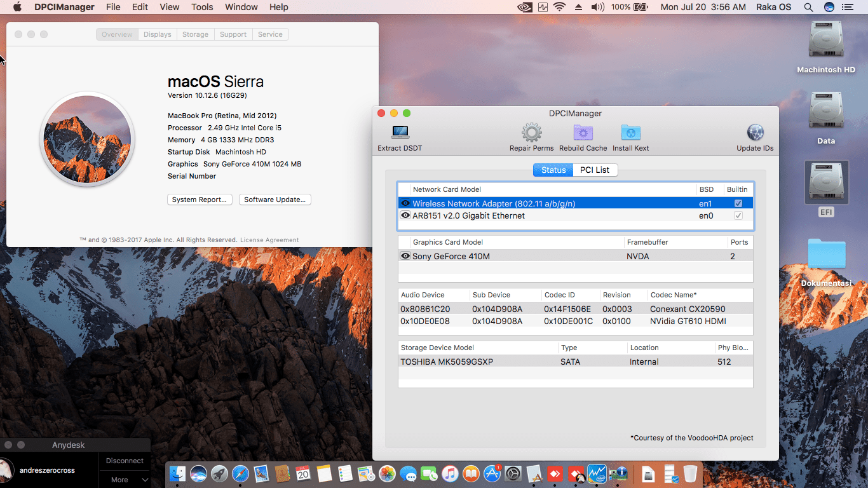Click Disconnect in the Anydesk panel
The image size is (868, 488).
[x=125, y=461]
